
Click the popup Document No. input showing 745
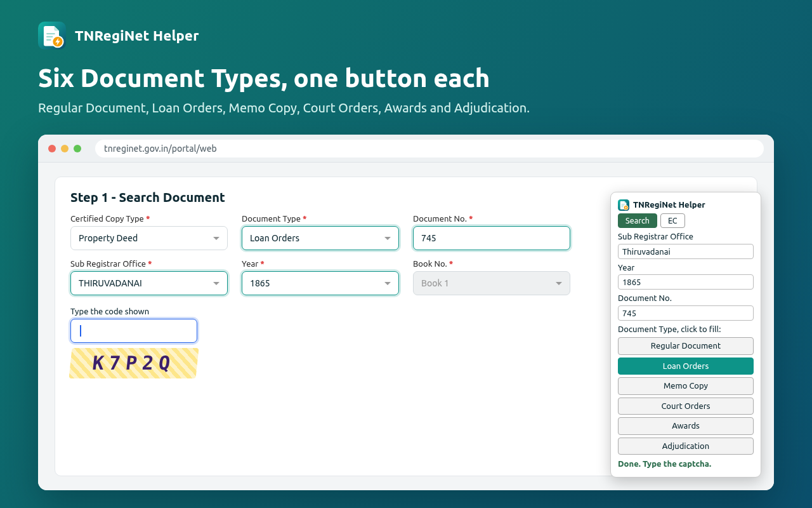[686, 313]
